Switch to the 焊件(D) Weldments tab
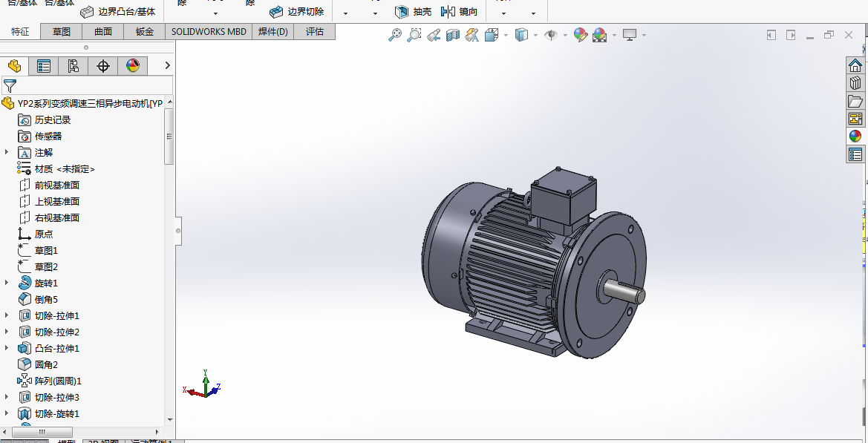868x443 pixels. pyautogui.click(x=273, y=31)
